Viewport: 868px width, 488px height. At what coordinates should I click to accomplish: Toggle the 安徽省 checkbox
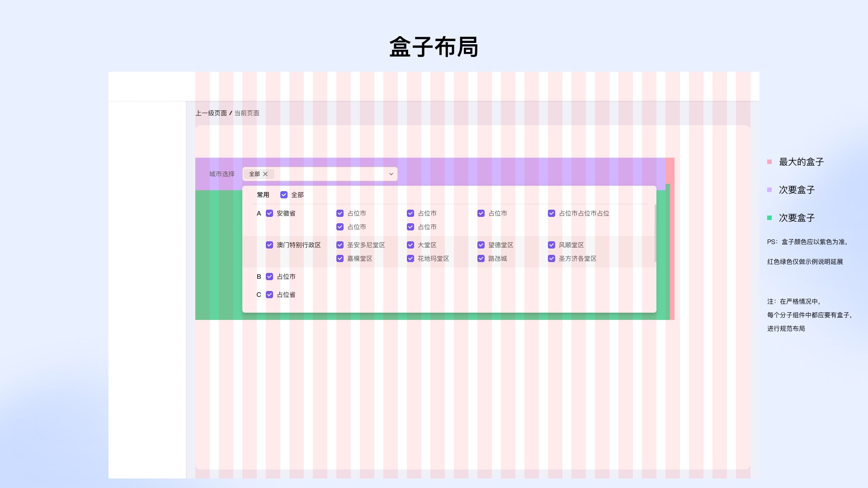pyautogui.click(x=269, y=213)
